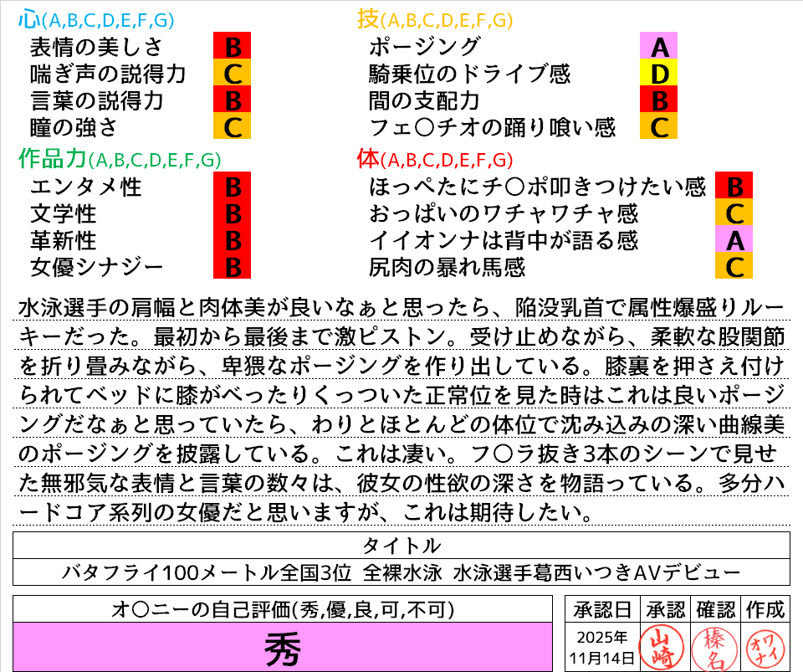
Task: Click the red stamp under 作成
Action: coord(764,646)
